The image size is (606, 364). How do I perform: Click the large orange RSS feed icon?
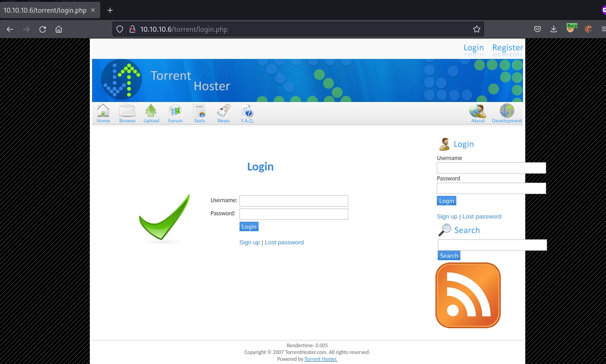[x=468, y=295]
